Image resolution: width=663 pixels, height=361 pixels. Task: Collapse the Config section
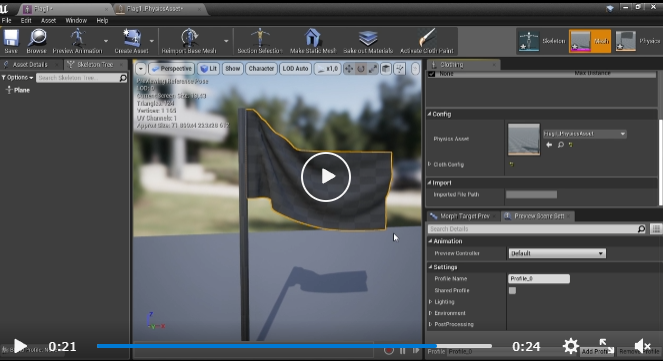coord(429,114)
